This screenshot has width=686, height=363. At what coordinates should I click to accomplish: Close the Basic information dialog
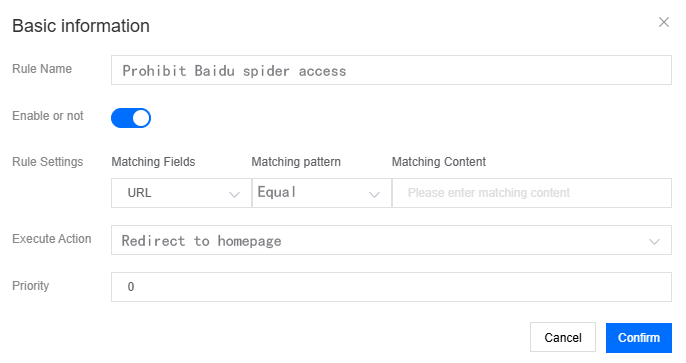click(x=664, y=22)
